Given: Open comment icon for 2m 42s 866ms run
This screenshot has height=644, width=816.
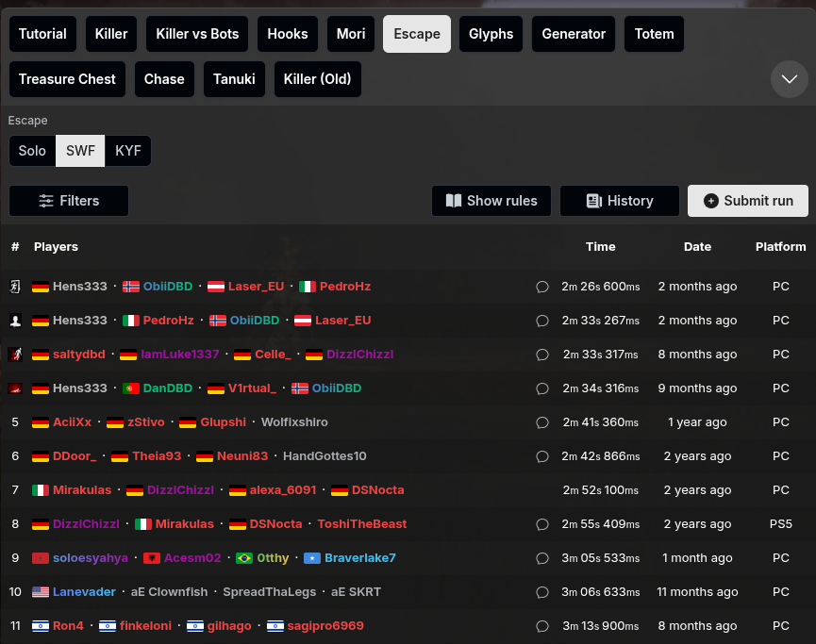Looking at the screenshot, I should 542,456.
